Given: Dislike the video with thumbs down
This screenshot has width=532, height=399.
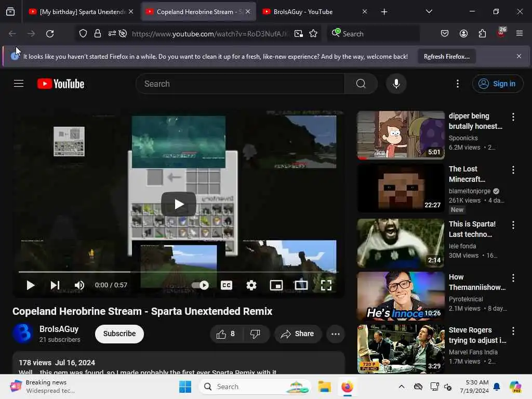Looking at the screenshot, I should [256, 334].
